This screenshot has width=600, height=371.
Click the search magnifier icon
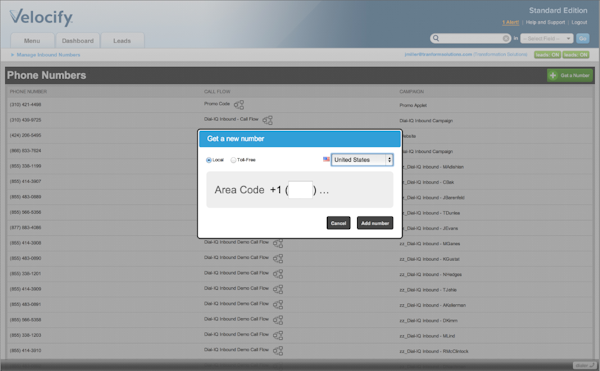coord(436,38)
